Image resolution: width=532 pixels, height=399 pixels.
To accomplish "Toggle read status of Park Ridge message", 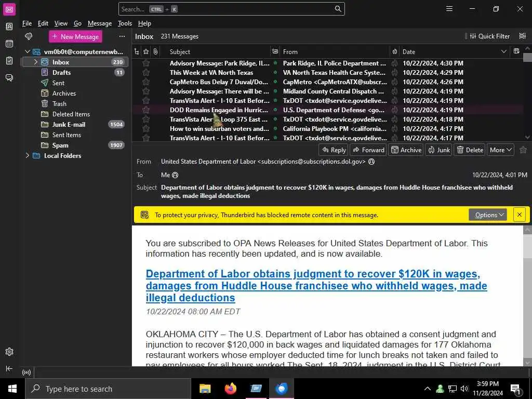I will tap(275, 63).
